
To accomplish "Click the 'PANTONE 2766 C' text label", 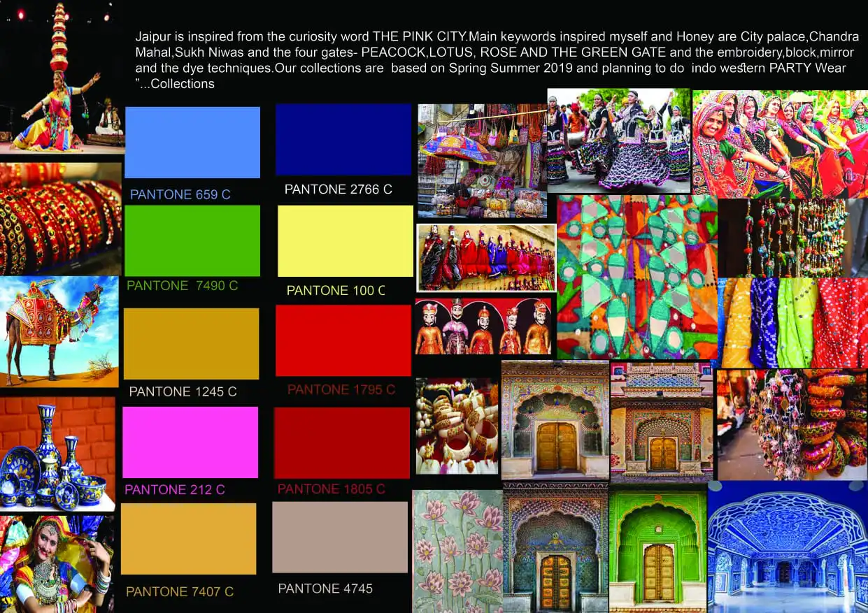I will point(339,189).
